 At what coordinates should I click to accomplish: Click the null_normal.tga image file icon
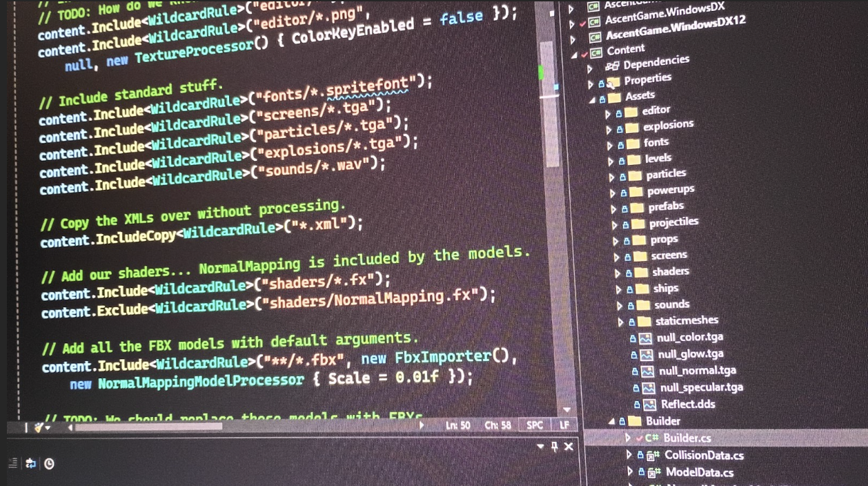pyautogui.click(x=647, y=372)
